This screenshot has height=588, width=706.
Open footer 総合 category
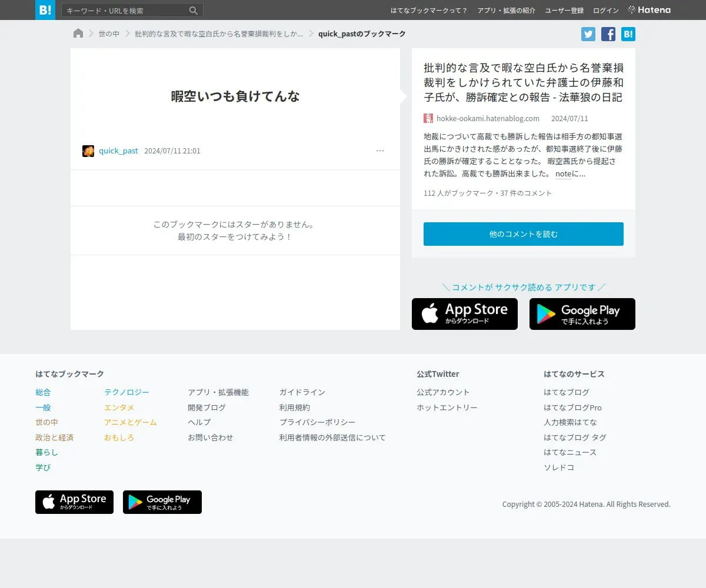43,392
